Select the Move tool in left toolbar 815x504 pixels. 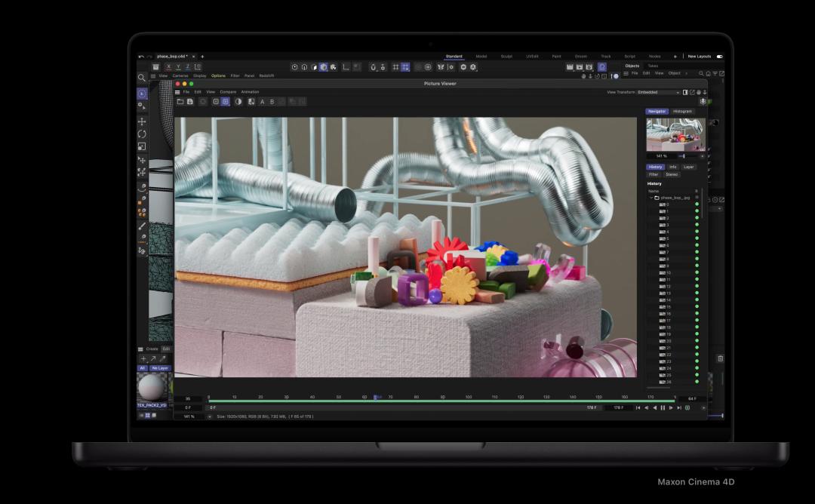pyautogui.click(x=142, y=121)
